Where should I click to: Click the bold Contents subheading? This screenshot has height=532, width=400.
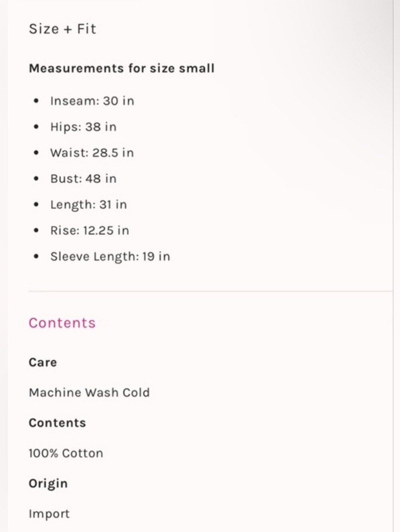click(57, 423)
